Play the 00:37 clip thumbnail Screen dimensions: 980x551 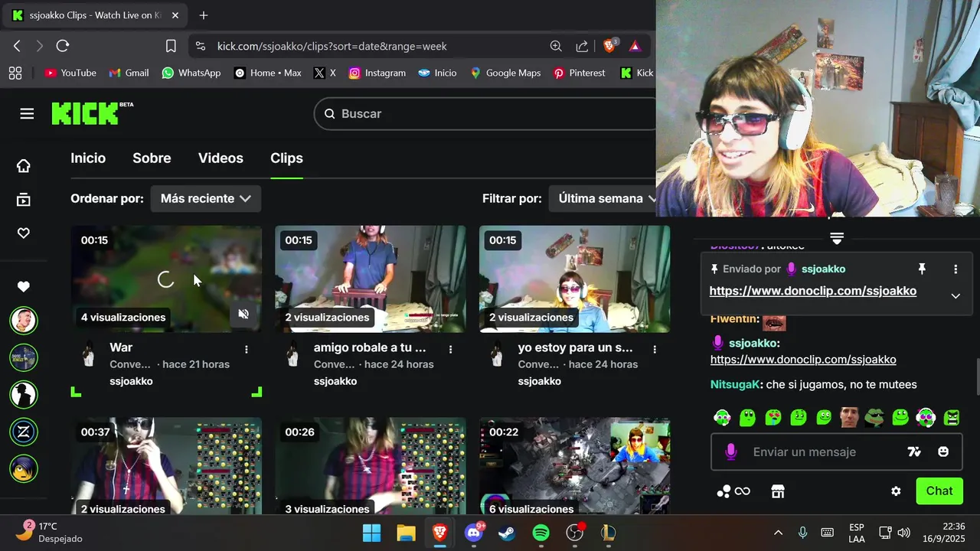166,467
